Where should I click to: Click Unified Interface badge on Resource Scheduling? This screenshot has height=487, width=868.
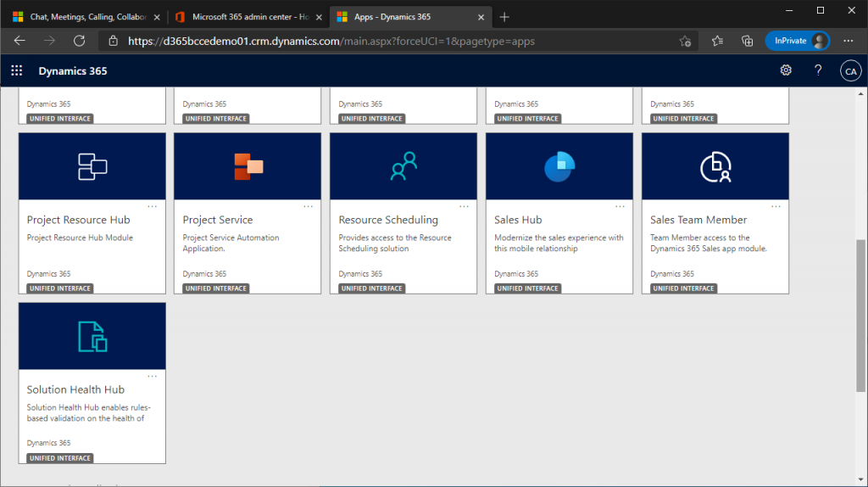click(x=371, y=288)
